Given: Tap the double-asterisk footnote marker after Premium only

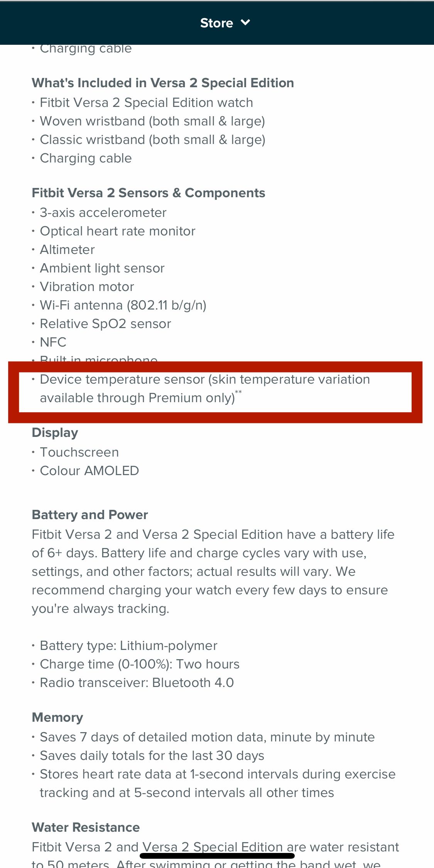Looking at the screenshot, I should (238, 392).
